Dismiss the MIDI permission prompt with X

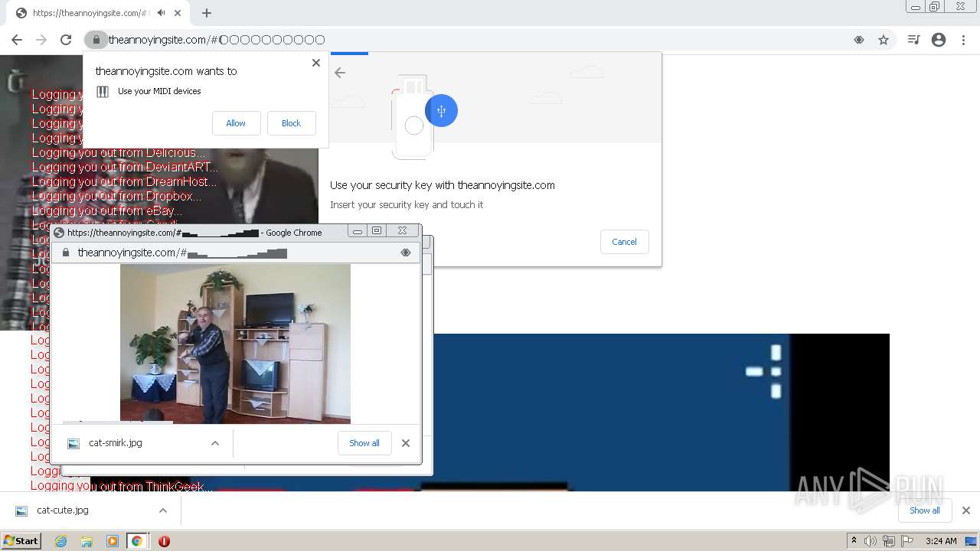[x=316, y=63]
